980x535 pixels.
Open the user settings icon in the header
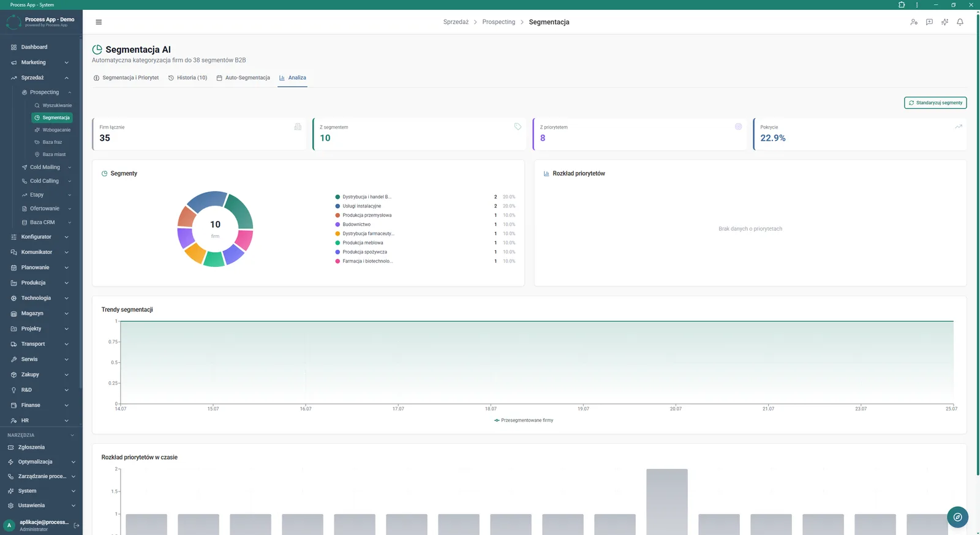pos(914,22)
